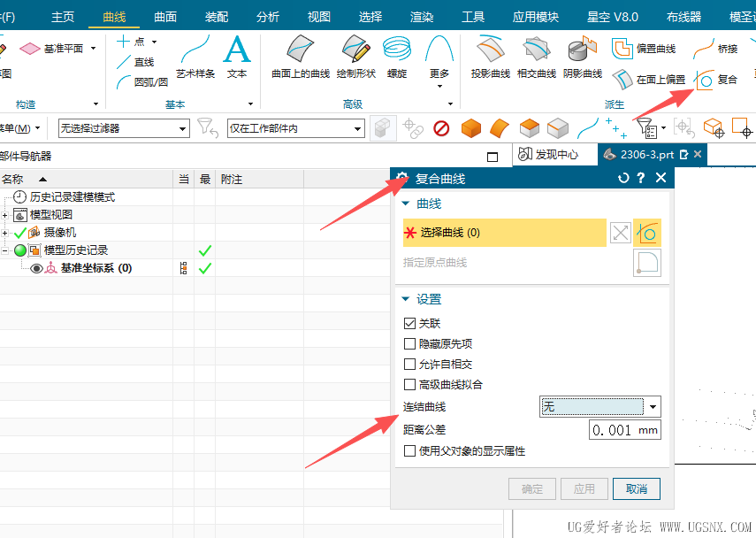Open the 分析 ribbon tab
Image resolution: width=756 pixels, height=538 pixels.
point(268,17)
